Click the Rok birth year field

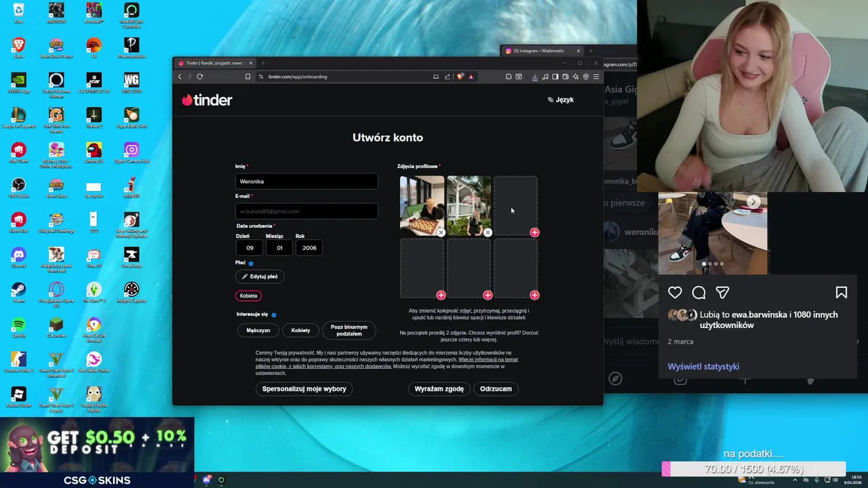point(309,248)
